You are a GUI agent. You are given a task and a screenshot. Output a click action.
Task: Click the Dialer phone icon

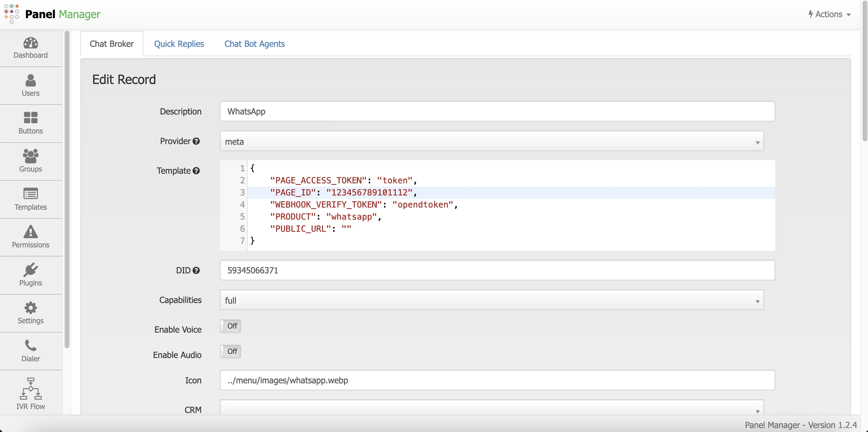[30, 346]
